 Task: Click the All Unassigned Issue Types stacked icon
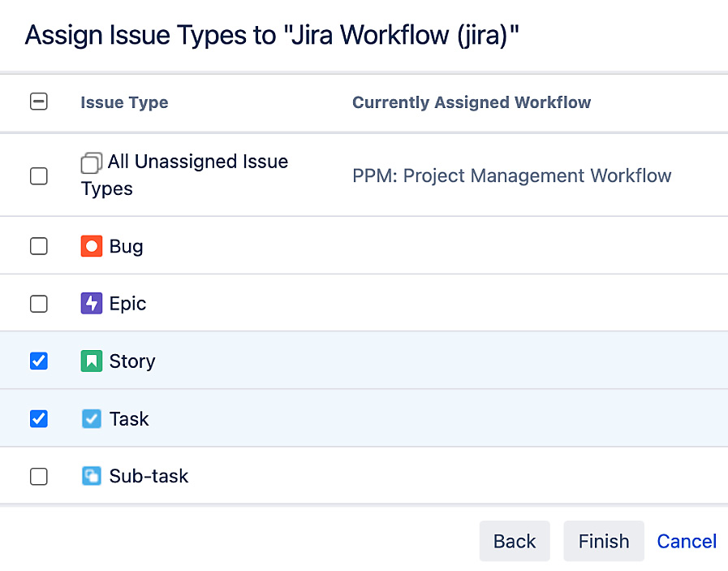[x=91, y=162]
